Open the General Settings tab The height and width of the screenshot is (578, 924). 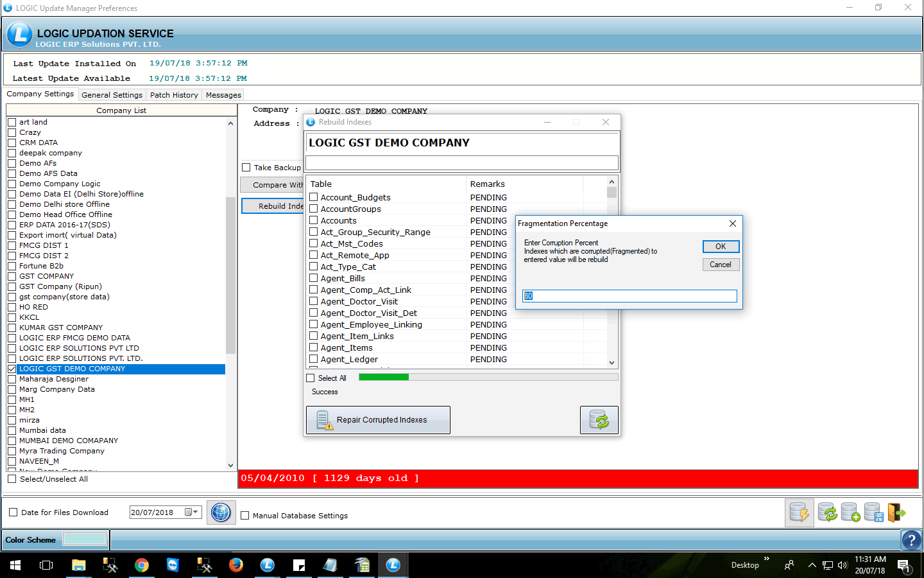[x=112, y=95]
